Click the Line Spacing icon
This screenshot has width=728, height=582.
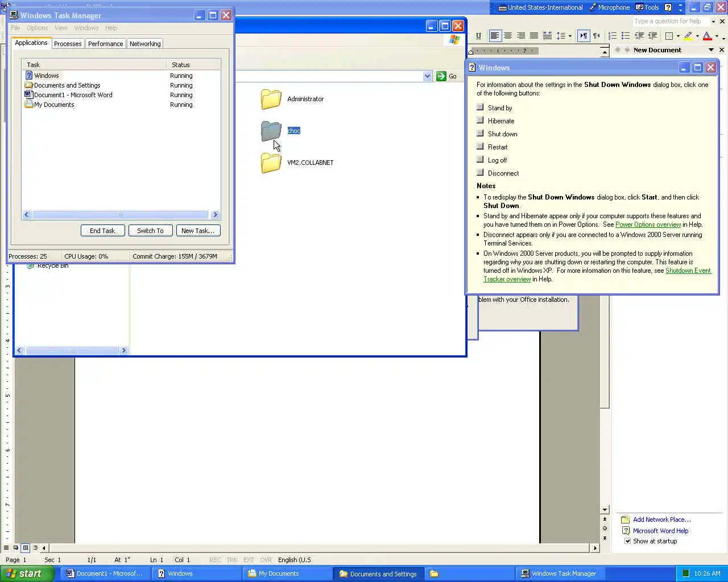point(561,36)
